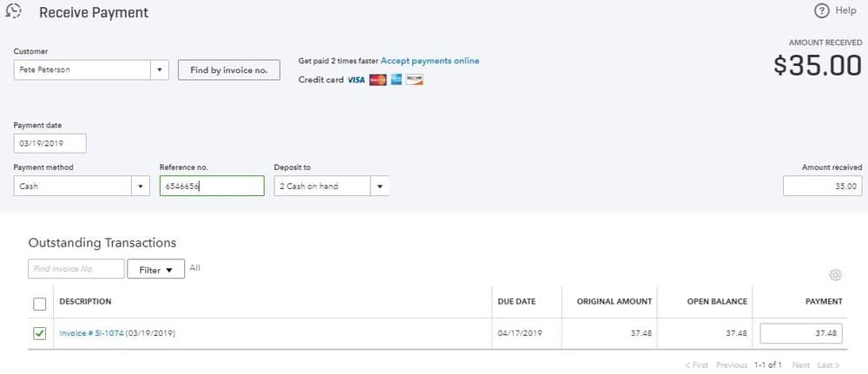
Task: Open Invoice # SI-1074 link
Action: pyautogui.click(x=91, y=333)
